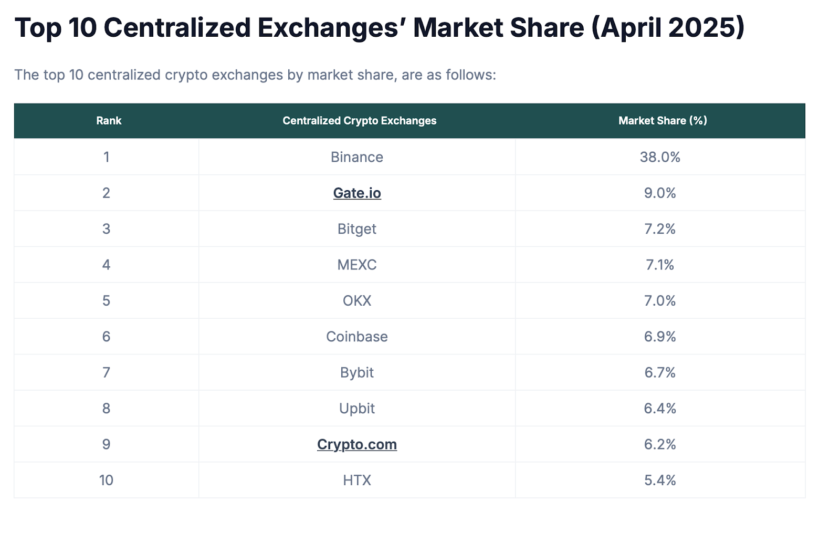Click Binance's 38.0% market share value

coord(660,157)
